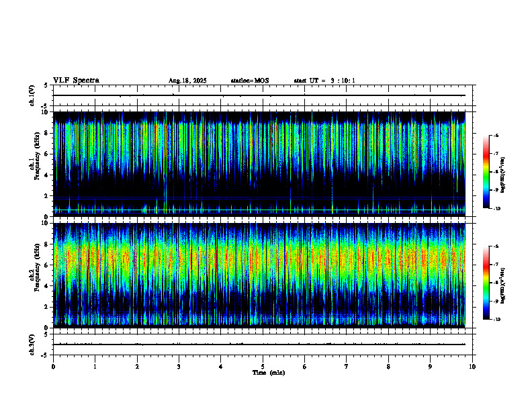Image resolution: width=532 pixels, height=411 pixels.
Task: Click the log(PSD) label beside ch.2 color scale
Action: click(503, 286)
